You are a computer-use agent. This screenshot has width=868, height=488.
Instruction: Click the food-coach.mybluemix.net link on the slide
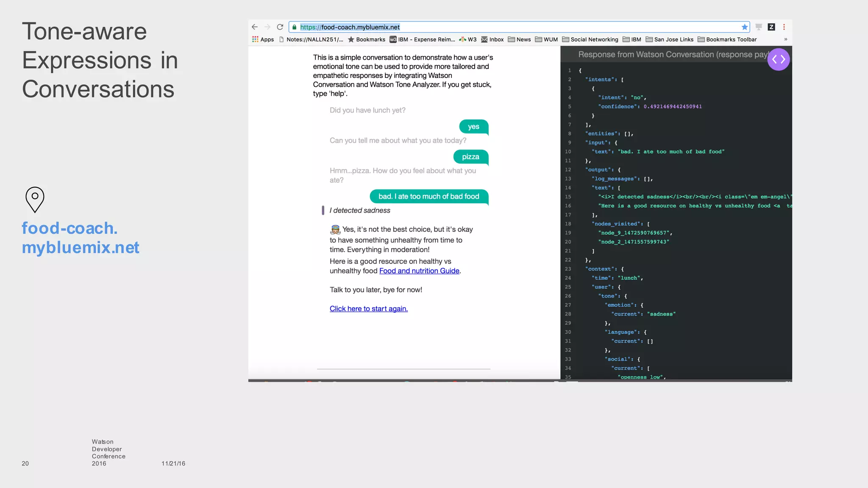(81, 238)
